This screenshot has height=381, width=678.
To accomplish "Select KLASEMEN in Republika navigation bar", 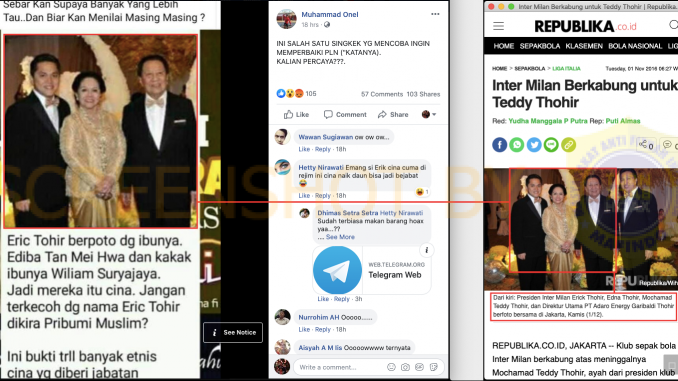I will coord(584,46).
